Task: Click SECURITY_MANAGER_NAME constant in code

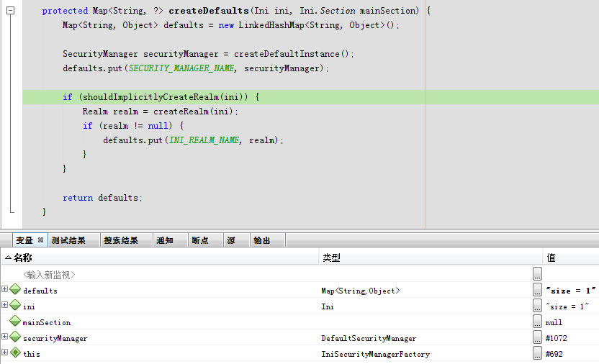Action: coord(182,68)
